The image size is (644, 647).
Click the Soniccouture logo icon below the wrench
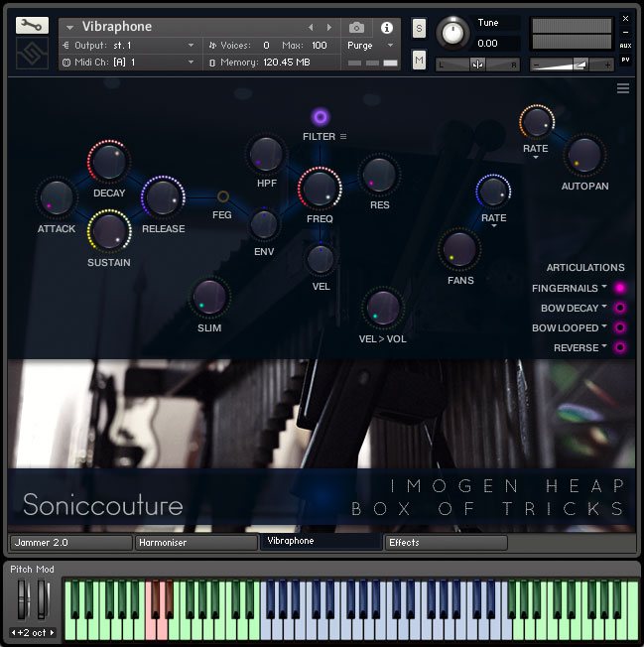pos(32,53)
